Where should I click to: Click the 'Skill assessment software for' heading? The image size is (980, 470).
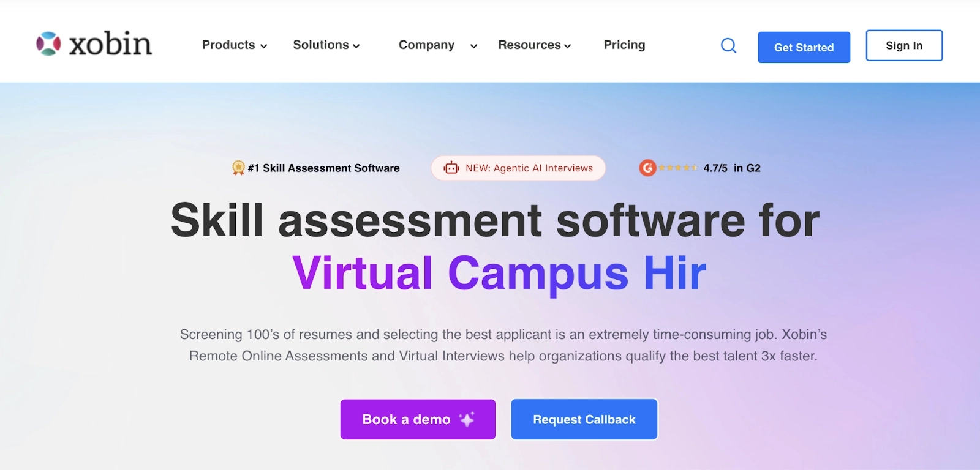(x=495, y=220)
